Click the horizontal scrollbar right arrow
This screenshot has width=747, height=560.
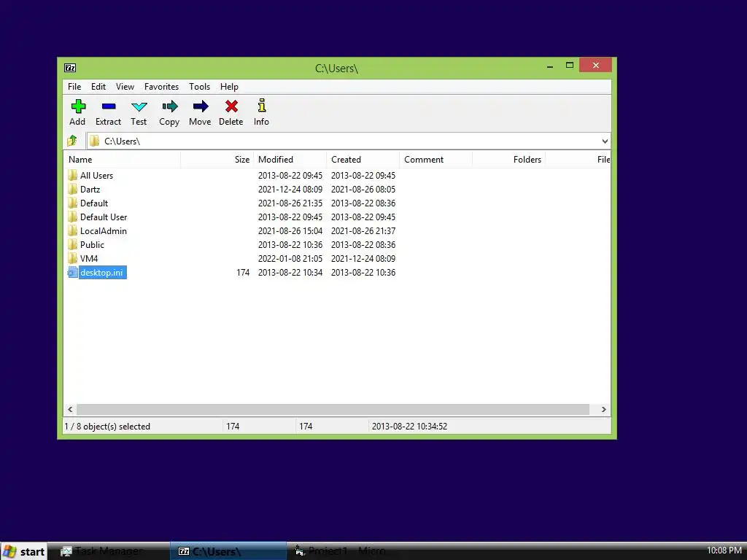[603, 410]
